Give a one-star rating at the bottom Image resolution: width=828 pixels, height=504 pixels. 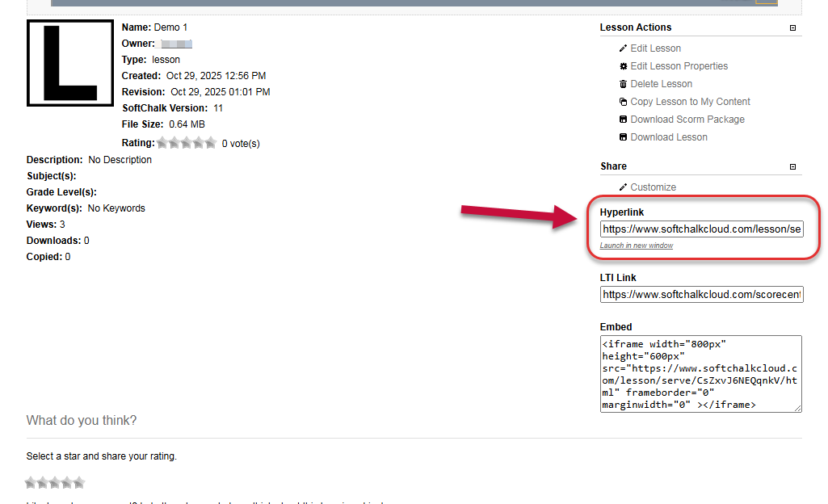(30, 482)
